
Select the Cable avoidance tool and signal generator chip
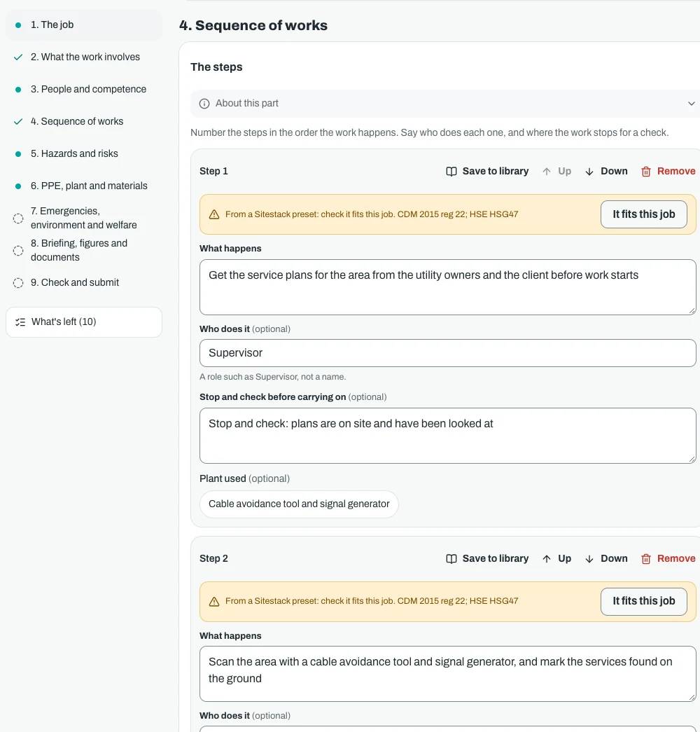tap(299, 504)
